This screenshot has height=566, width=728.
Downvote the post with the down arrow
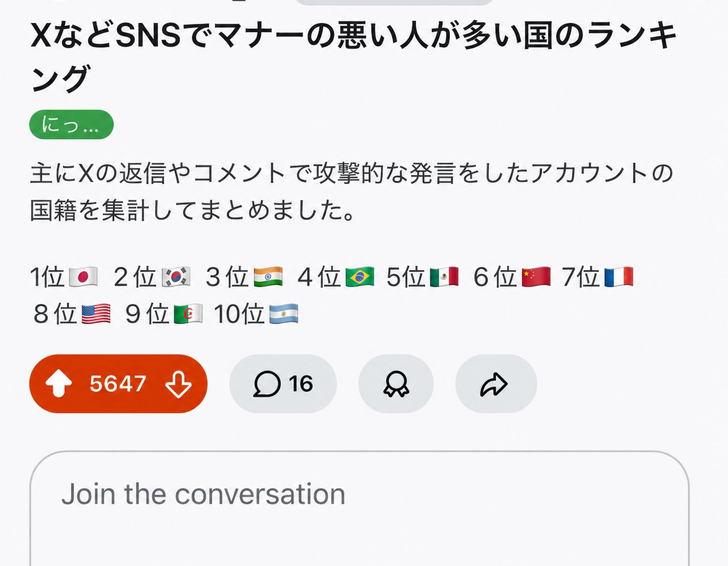(x=179, y=384)
